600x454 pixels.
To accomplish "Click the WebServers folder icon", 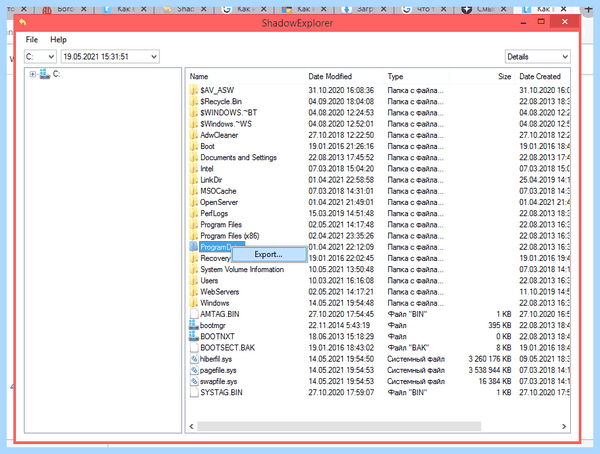I will (194, 292).
